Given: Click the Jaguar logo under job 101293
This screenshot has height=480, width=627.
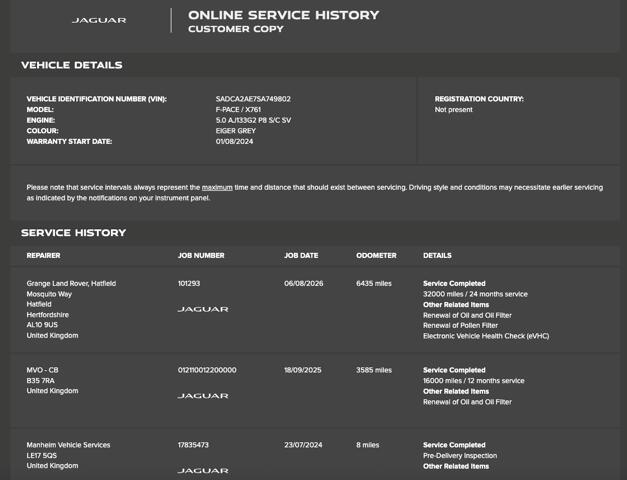Looking at the screenshot, I should pyautogui.click(x=203, y=309).
